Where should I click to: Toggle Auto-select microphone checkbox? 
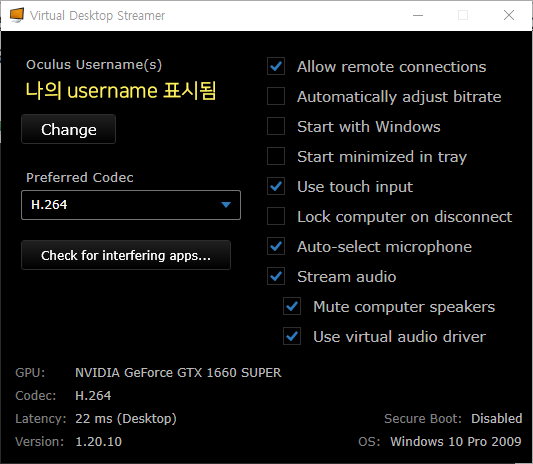[x=276, y=246]
